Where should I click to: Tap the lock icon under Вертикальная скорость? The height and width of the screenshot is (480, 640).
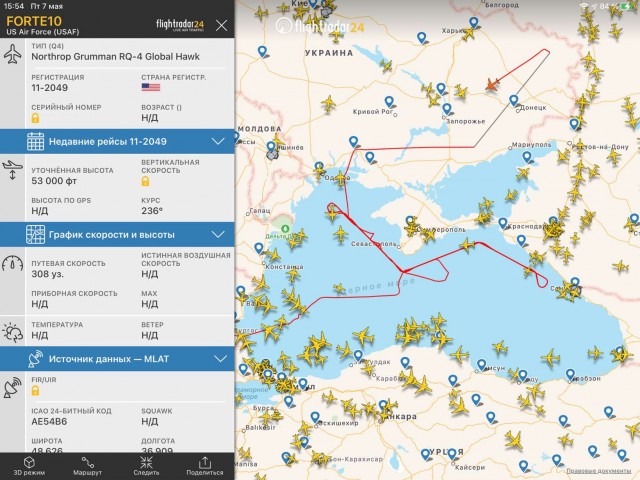tap(145, 181)
